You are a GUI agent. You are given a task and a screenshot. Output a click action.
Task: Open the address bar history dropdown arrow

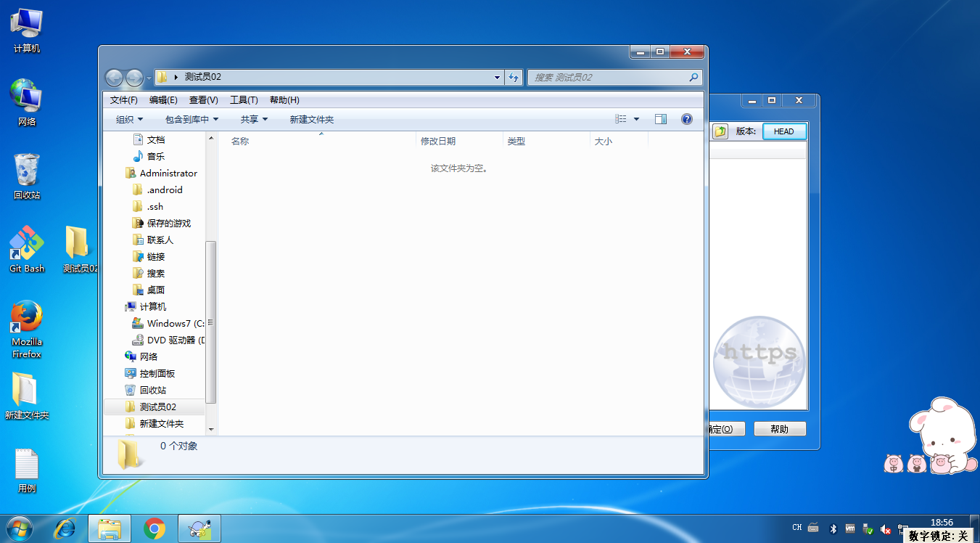497,78
